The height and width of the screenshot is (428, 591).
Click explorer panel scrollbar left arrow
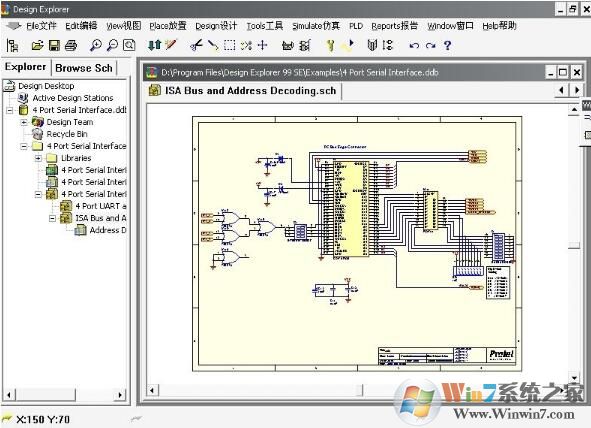[x=9, y=395]
